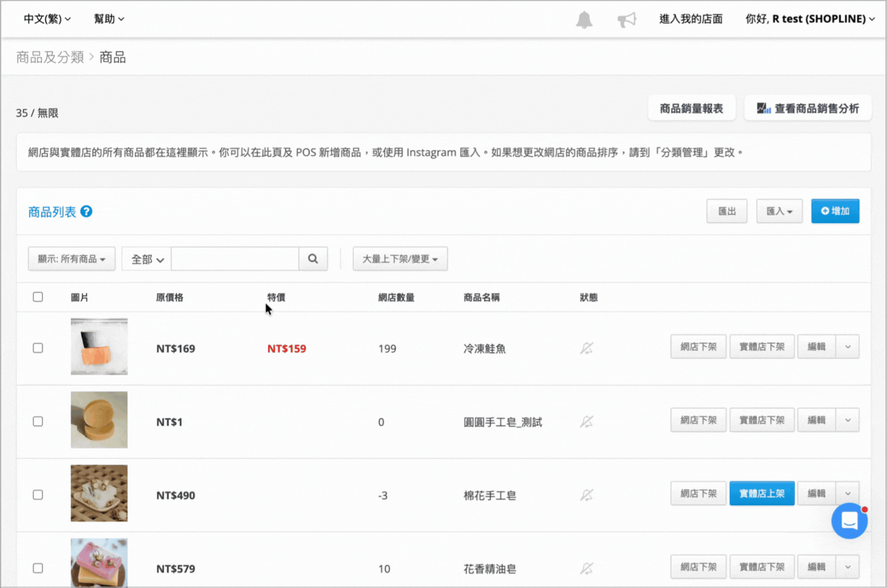Tick the checkbox for 圓圓手工皂_測試 row
Image resolution: width=887 pixels, height=588 pixels.
[38, 421]
